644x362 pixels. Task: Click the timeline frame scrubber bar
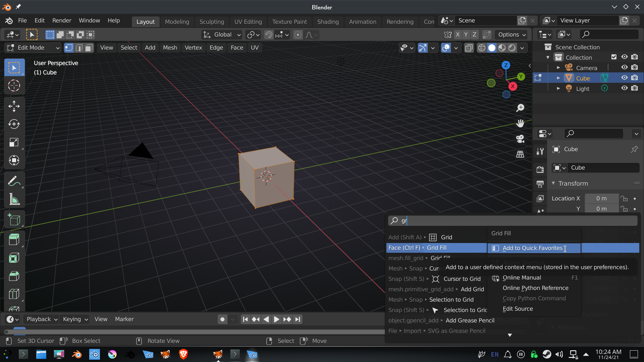[195, 331]
